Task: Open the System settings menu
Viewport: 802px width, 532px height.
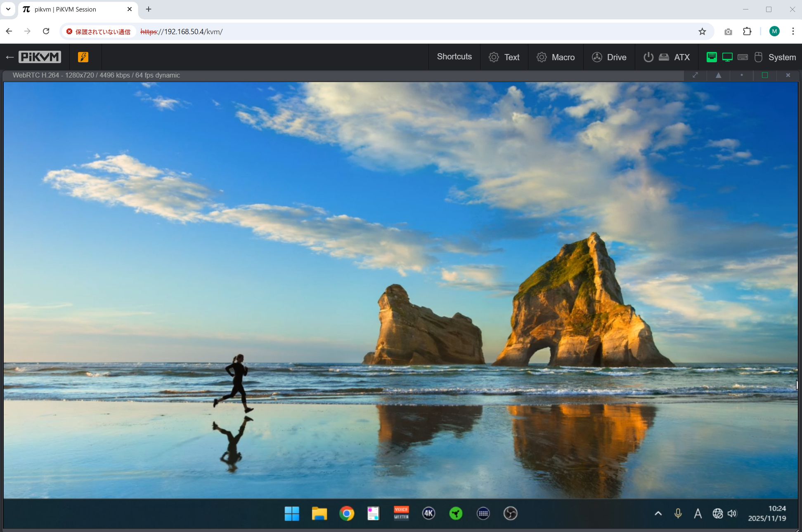Action: click(782, 57)
